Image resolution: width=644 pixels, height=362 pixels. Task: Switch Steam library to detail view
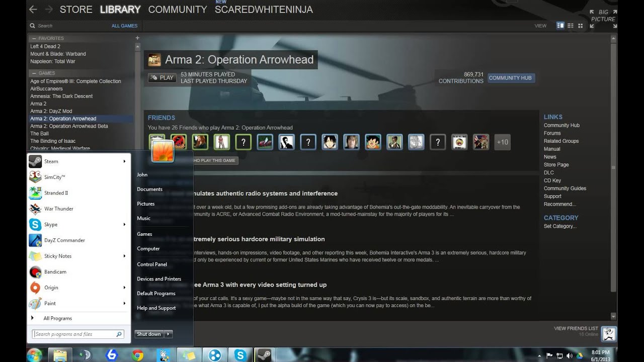560,26
